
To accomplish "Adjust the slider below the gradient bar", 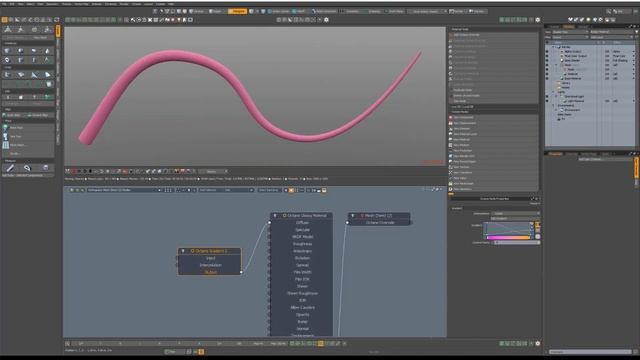I will [x=516, y=242].
